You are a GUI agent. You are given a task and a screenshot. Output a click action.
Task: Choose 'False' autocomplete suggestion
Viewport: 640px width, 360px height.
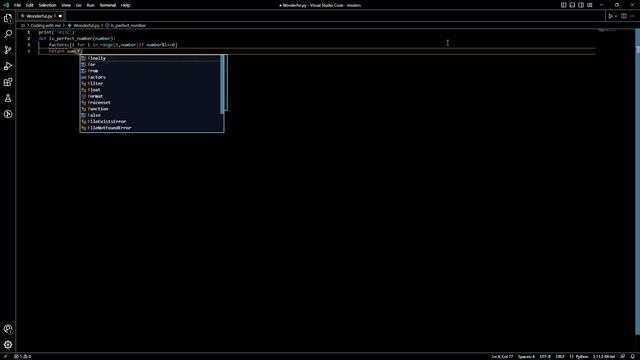tap(150, 115)
